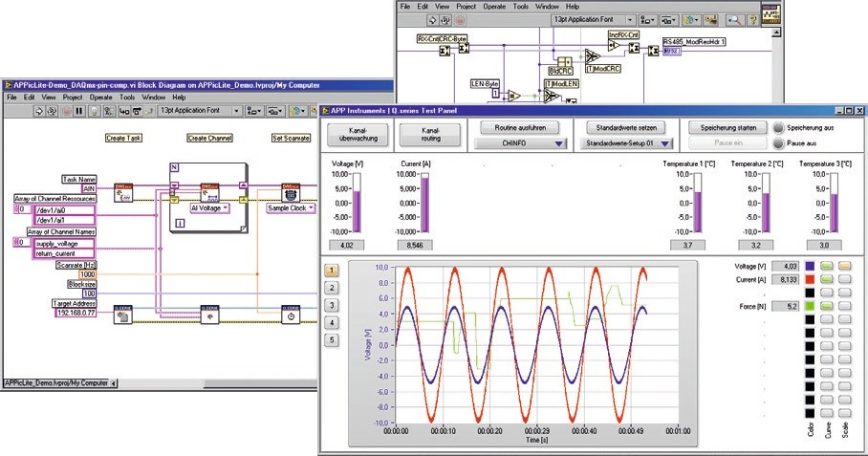Viewport: 868px width, 456px height.
Task: Toggle Speicherung aus indicator
Action: [x=778, y=128]
